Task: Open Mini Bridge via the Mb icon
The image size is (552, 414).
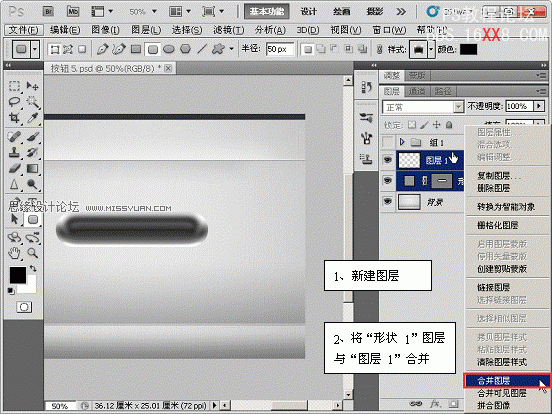Action: [x=73, y=12]
